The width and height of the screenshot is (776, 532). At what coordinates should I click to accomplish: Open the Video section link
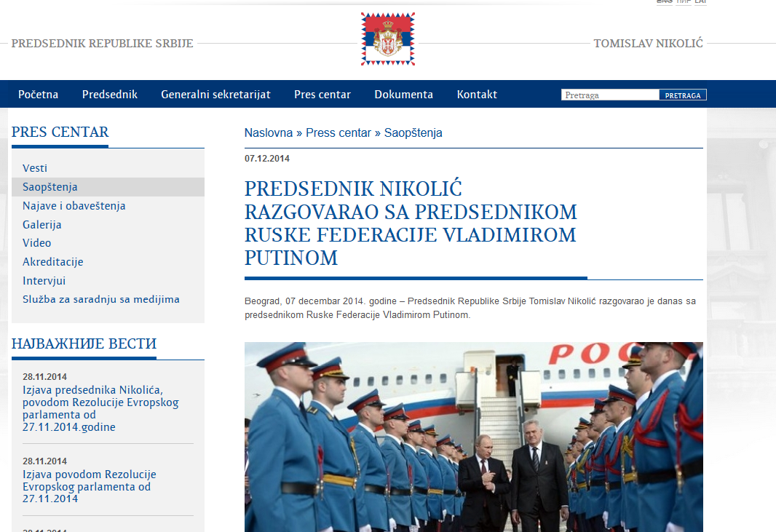(37, 243)
